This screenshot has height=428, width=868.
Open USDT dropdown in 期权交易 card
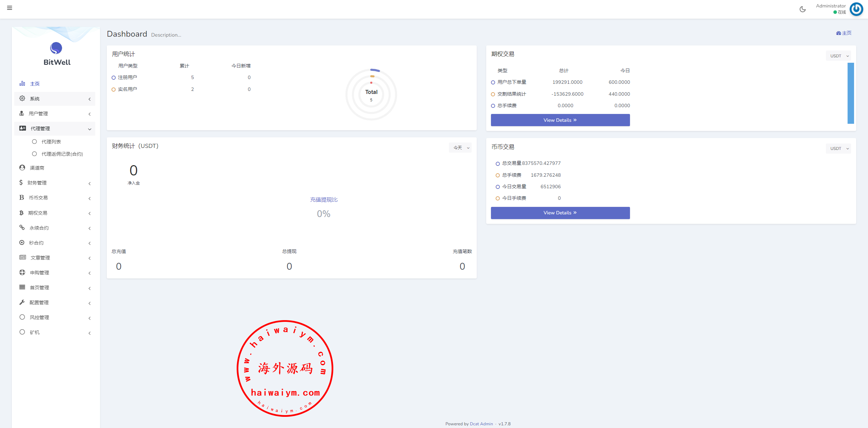[x=838, y=56]
